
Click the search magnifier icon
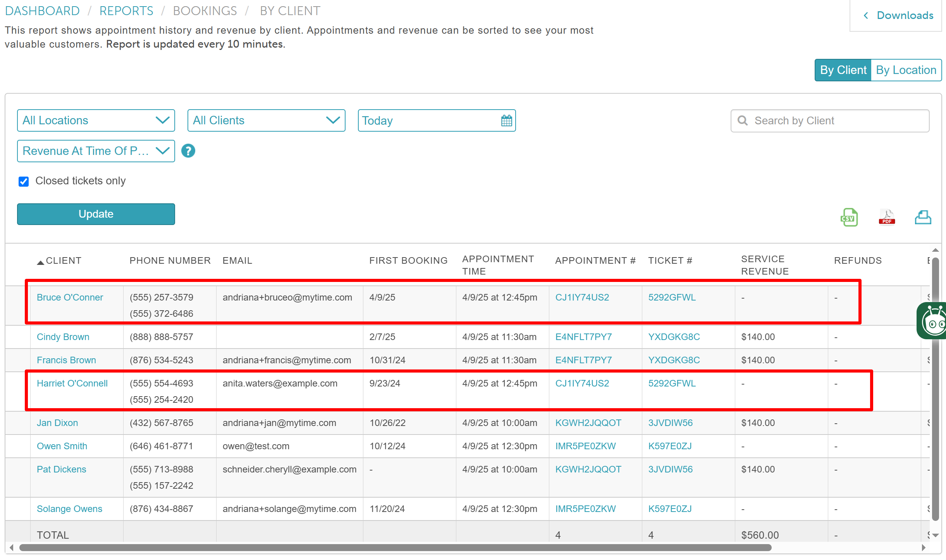pos(743,120)
